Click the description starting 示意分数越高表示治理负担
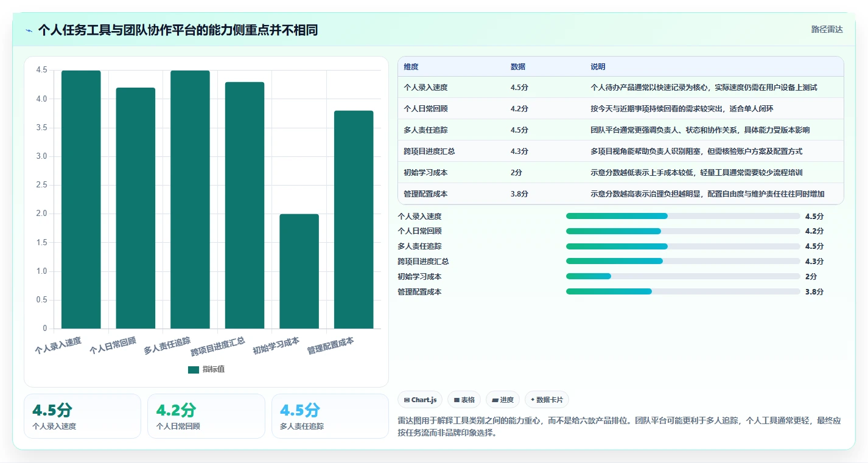 pos(707,194)
